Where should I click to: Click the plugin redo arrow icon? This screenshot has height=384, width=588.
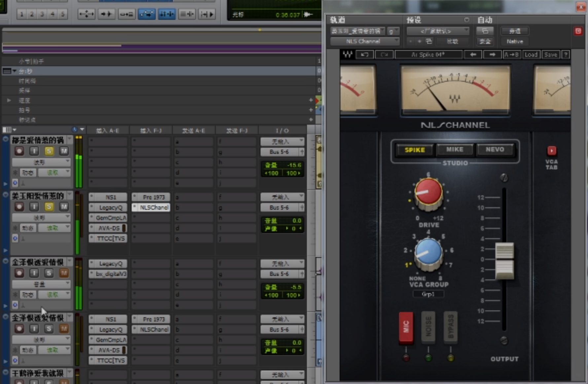[384, 54]
